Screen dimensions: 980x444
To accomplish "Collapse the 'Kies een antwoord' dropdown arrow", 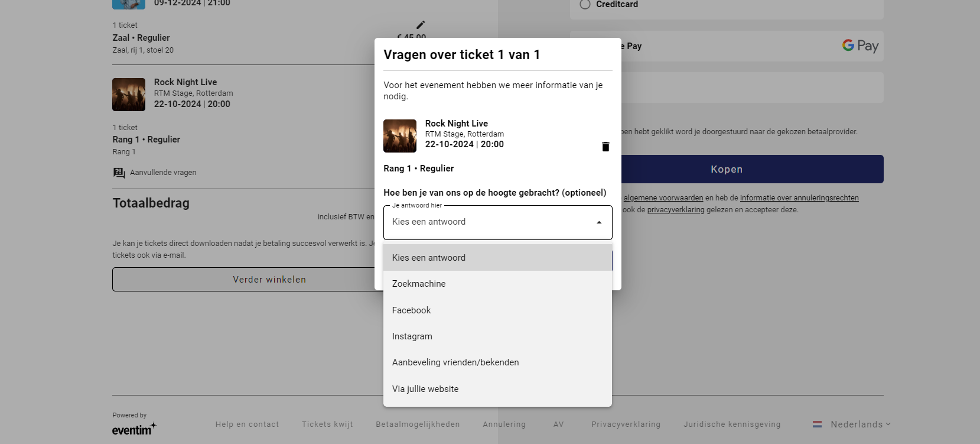I will pos(598,222).
